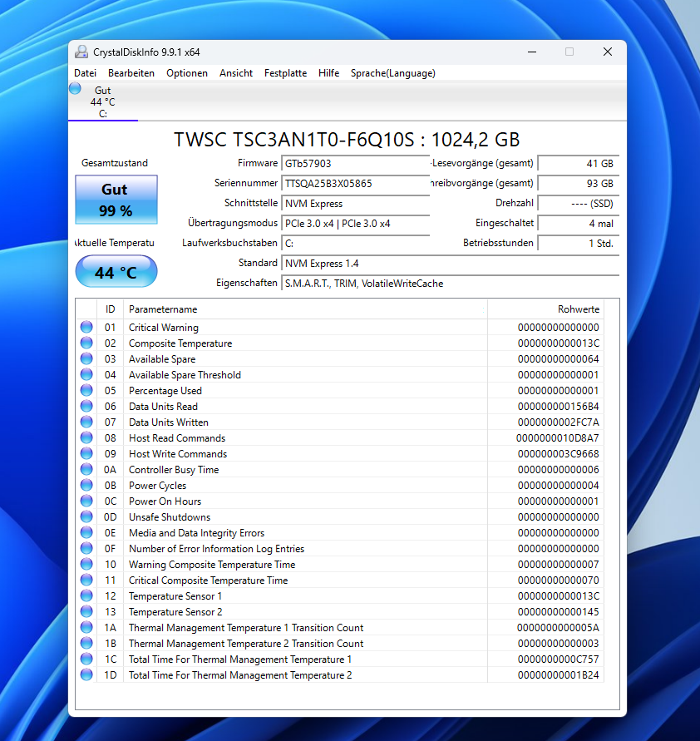
Task: Select the C: drive tab showing Gut 44 °C
Action: click(x=103, y=101)
